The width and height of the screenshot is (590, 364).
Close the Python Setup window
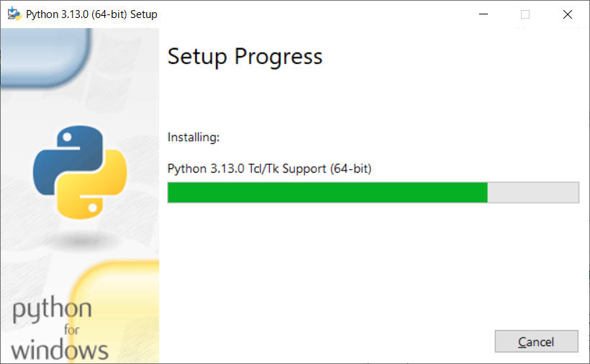pyautogui.click(x=568, y=14)
